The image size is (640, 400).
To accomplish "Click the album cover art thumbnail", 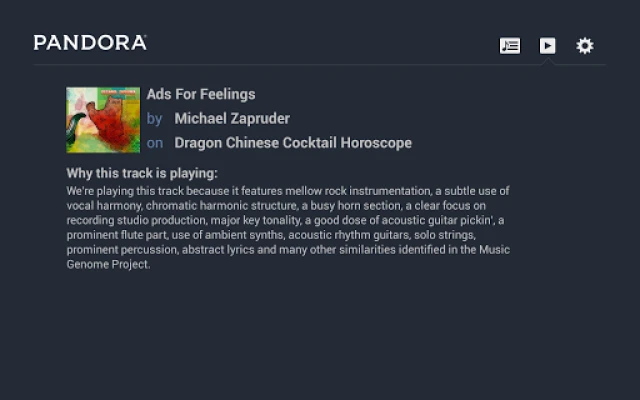I will pos(103,119).
